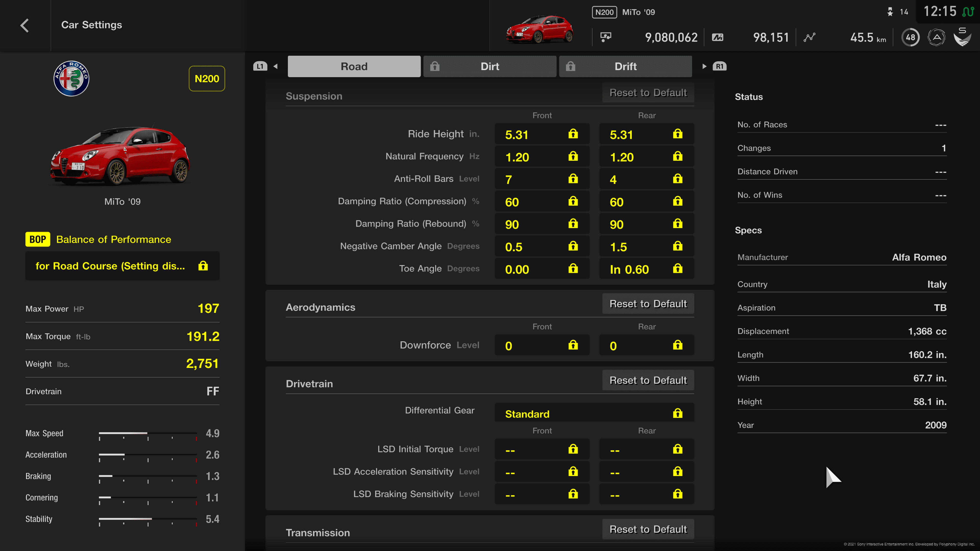
Task: Click the BOP badge icon
Action: click(38, 239)
